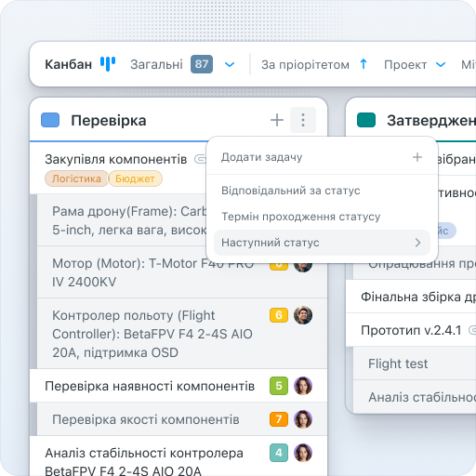Expand the Наступний статус chevron arrow
Viewport: 476px width, 476px height.
pyautogui.click(x=417, y=243)
